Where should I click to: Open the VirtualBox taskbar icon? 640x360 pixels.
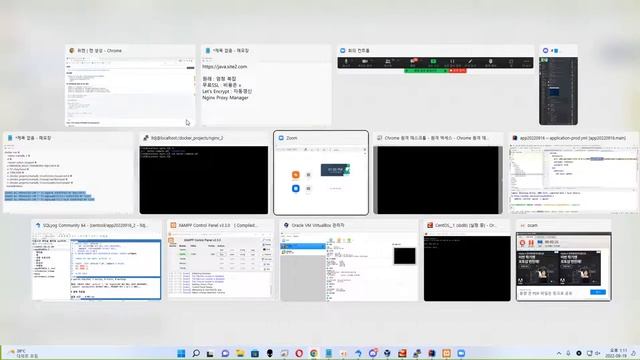[x=387, y=353]
